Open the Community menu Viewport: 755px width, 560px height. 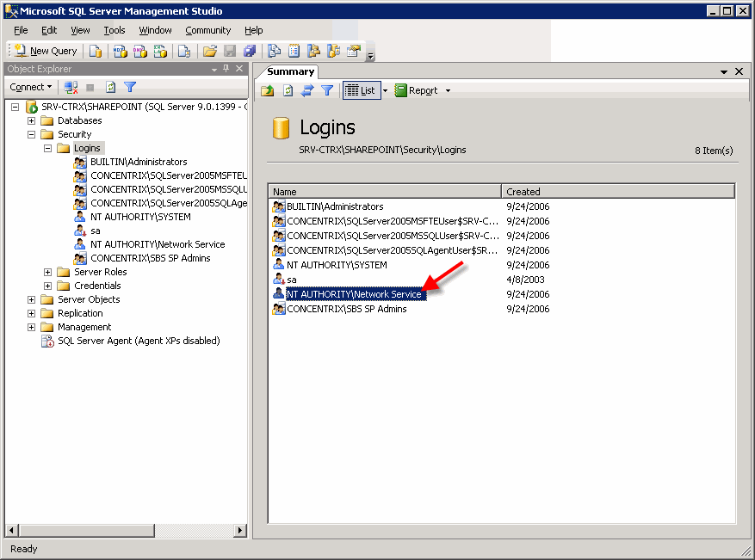pos(208,30)
